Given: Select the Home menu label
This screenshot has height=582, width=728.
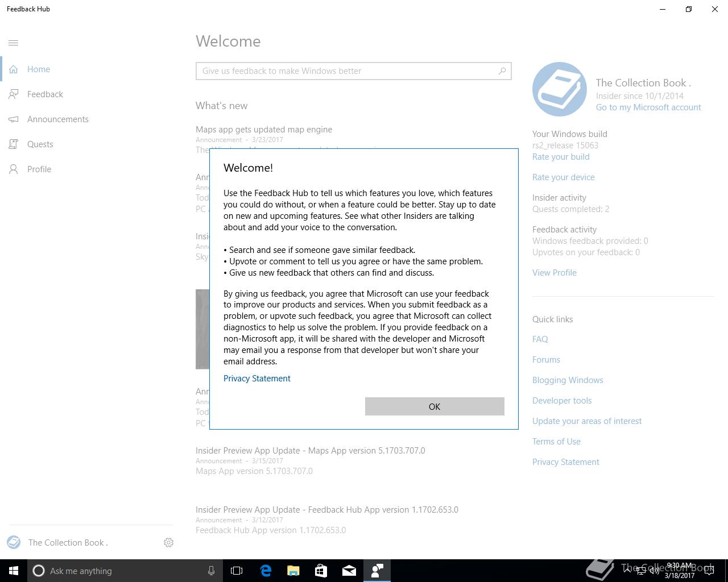Looking at the screenshot, I should (39, 69).
